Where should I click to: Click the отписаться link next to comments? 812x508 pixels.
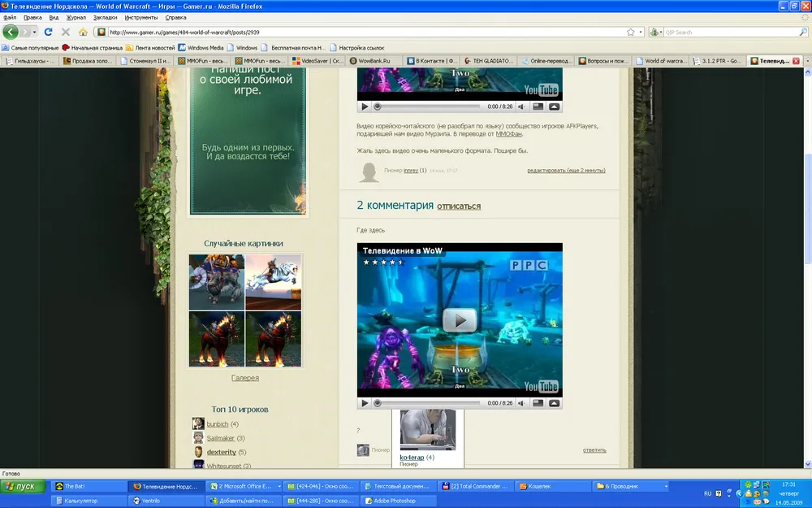pyautogui.click(x=459, y=206)
